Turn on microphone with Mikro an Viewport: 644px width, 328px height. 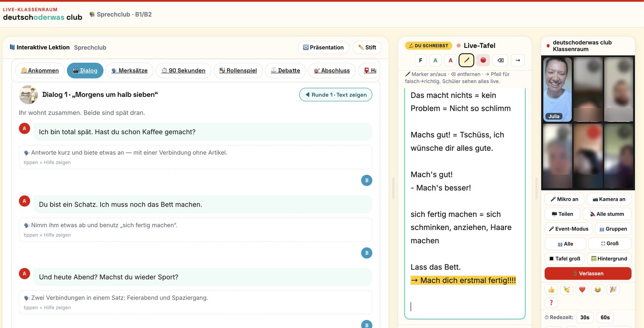pos(564,199)
